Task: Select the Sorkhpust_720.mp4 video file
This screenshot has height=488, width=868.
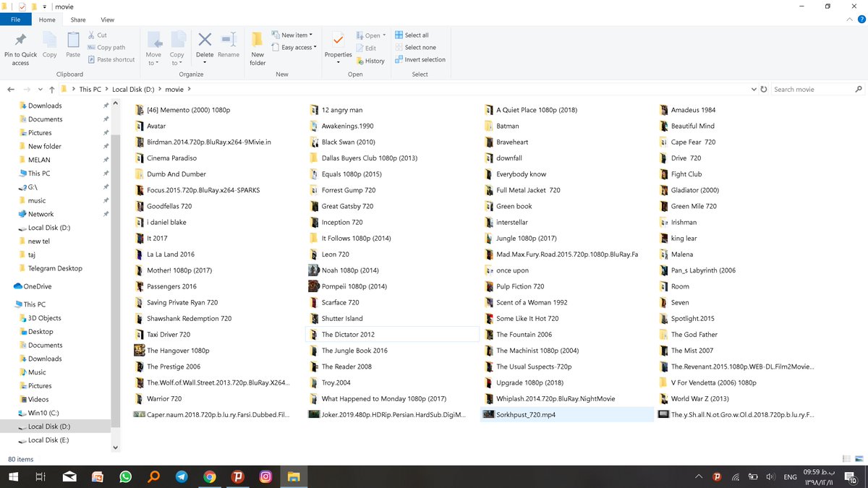Action: pos(567,414)
